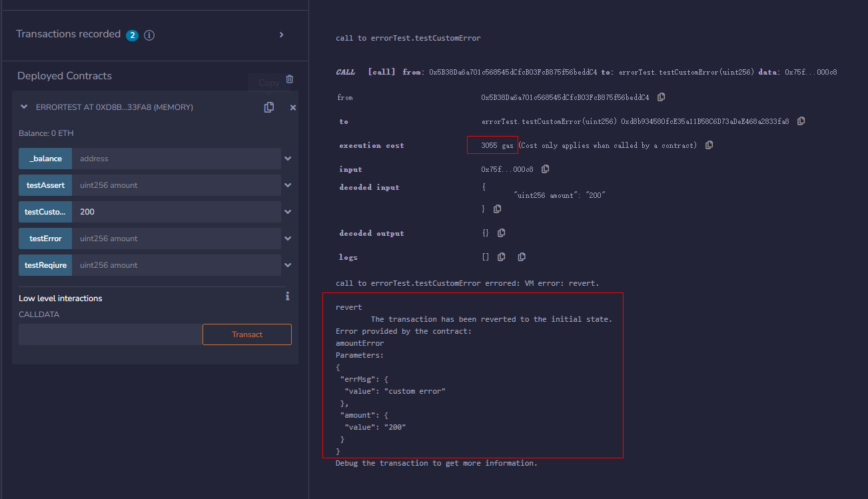Viewport: 868px width, 499px height.
Task: Copy ERRORTEST contract address icon
Action: 269,107
